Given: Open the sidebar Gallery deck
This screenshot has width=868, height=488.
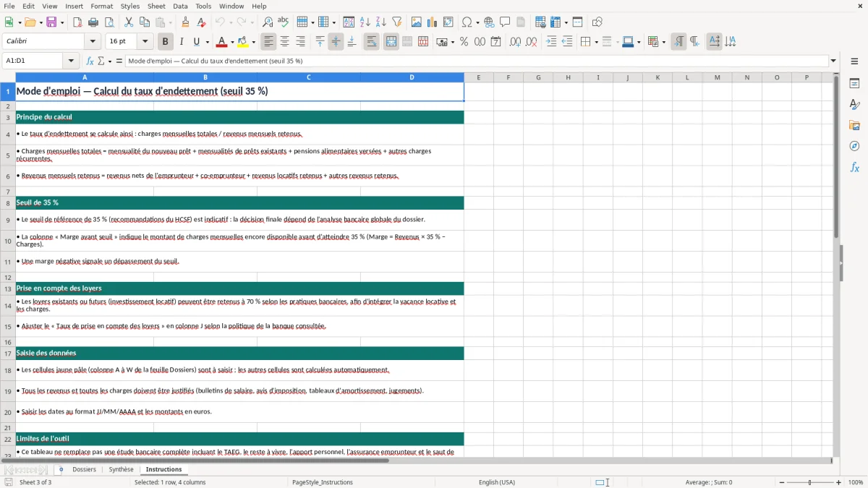Looking at the screenshot, I should pyautogui.click(x=854, y=126).
